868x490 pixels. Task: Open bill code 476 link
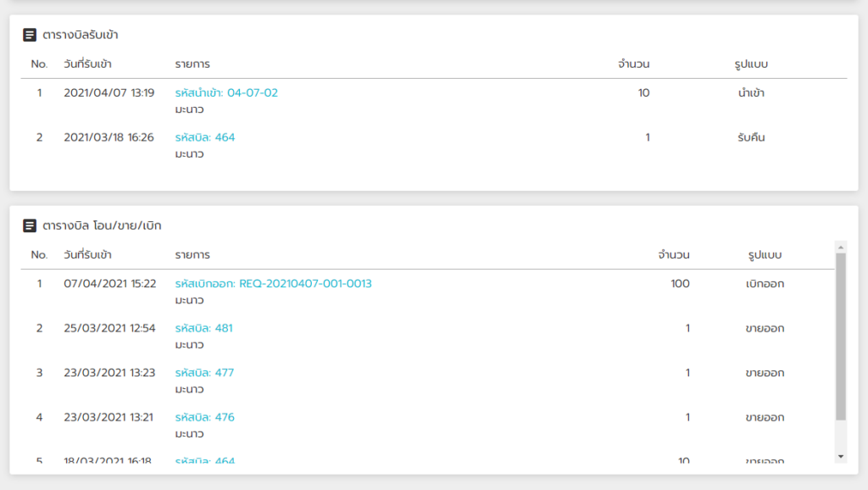tap(205, 417)
